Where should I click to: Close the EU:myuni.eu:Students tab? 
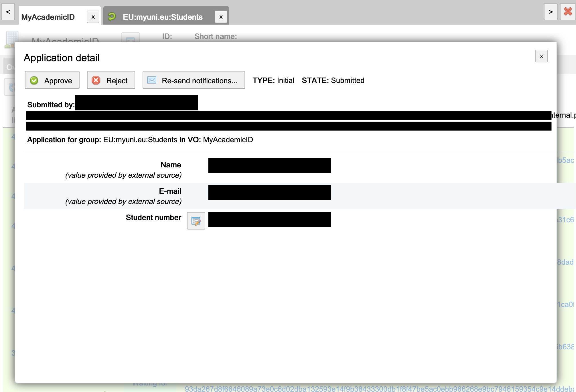point(221,17)
